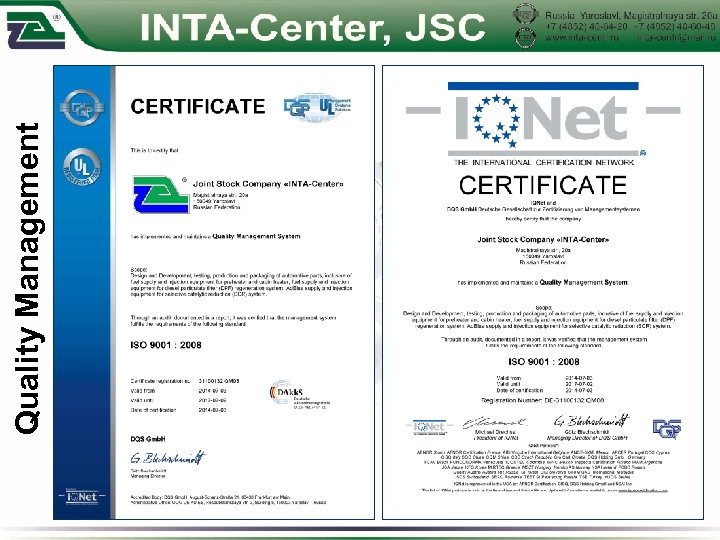The image size is (720, 540).
Task: Select the company name in the IQNet certificate
Action: pyautogui.click(x=543, y=239)
